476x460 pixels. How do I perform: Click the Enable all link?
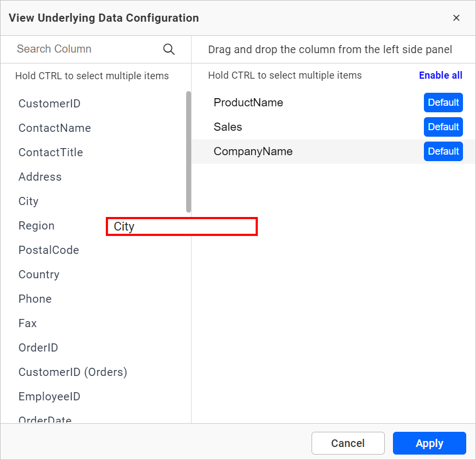click(x=440, y=75)
